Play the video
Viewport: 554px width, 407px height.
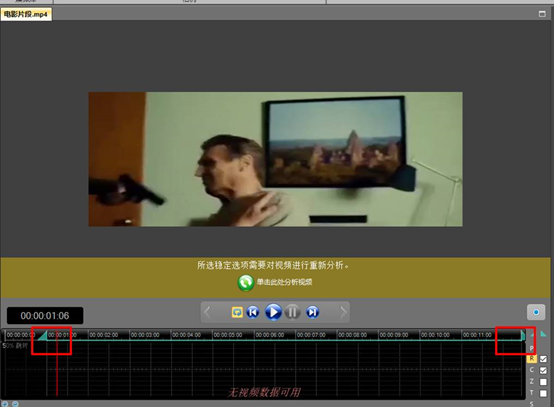click(x=273, y=312)
